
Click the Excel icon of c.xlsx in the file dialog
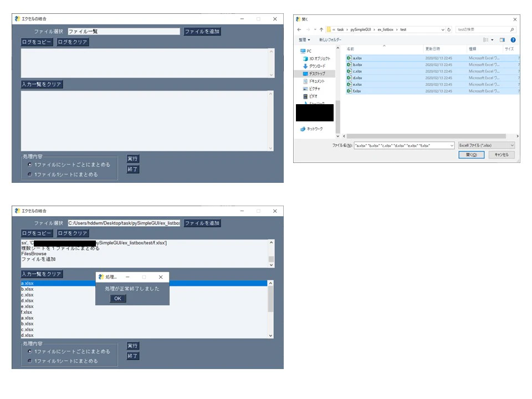tap(349, 71)
